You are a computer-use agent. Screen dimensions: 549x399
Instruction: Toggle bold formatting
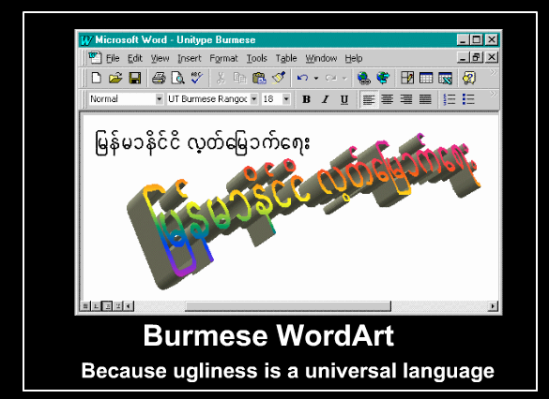[x=306, y=99]
